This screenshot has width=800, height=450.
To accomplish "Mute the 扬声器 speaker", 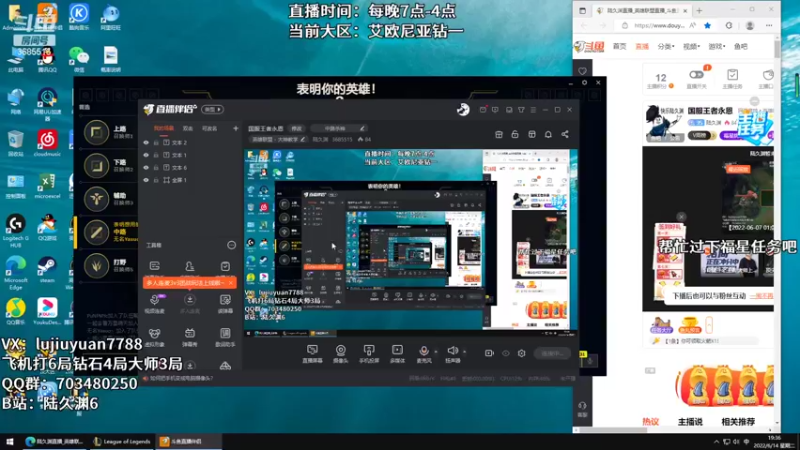I will pyautogui.click(x=452, y=353).
